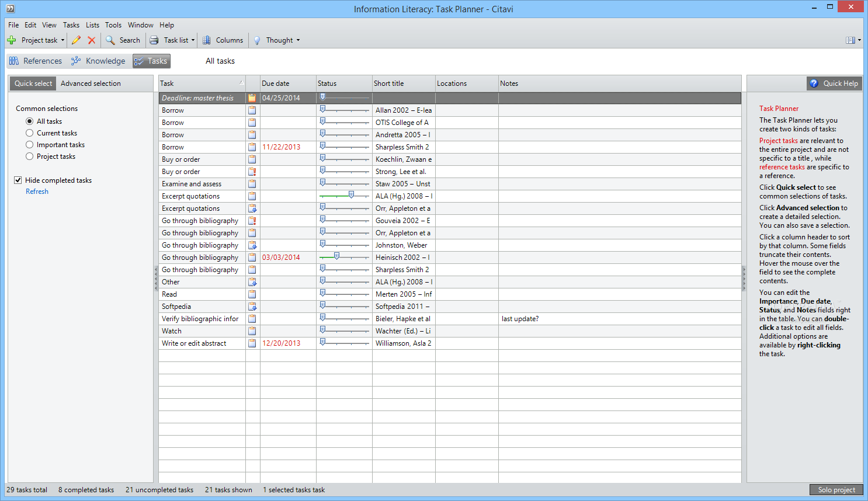
Task: Click the green plus Project task icon
Action: pos(12,40)
